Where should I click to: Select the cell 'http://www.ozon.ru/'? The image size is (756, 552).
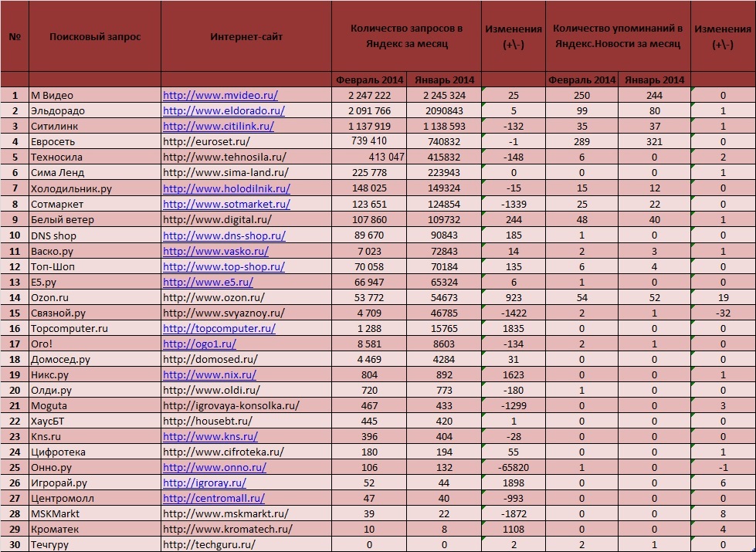pyautogui.click(x=246, y=297)
